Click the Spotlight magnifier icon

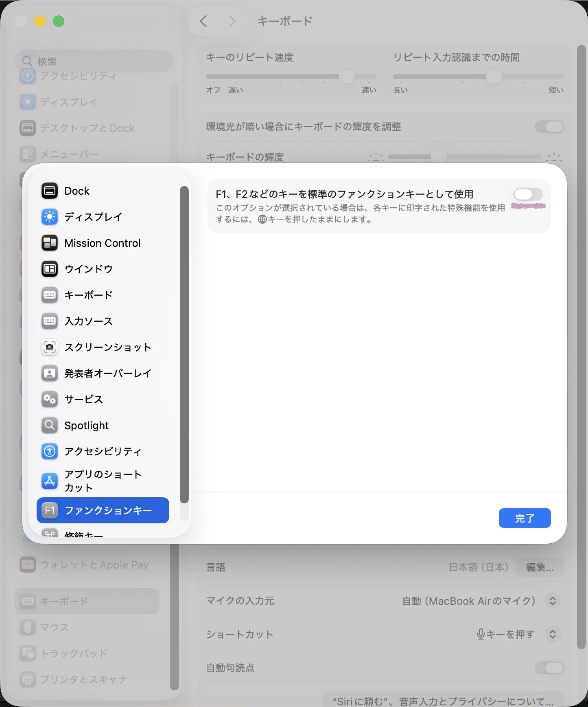[x=50, y=425]
